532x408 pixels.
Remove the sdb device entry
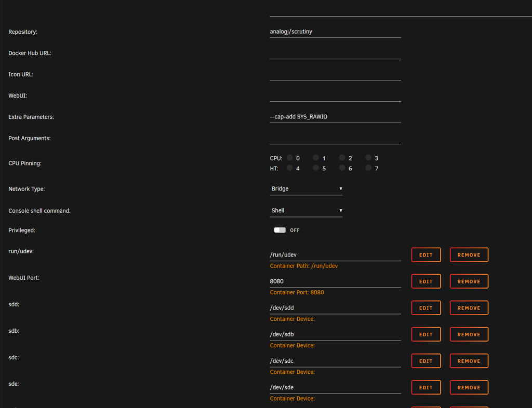coord(469,334)
